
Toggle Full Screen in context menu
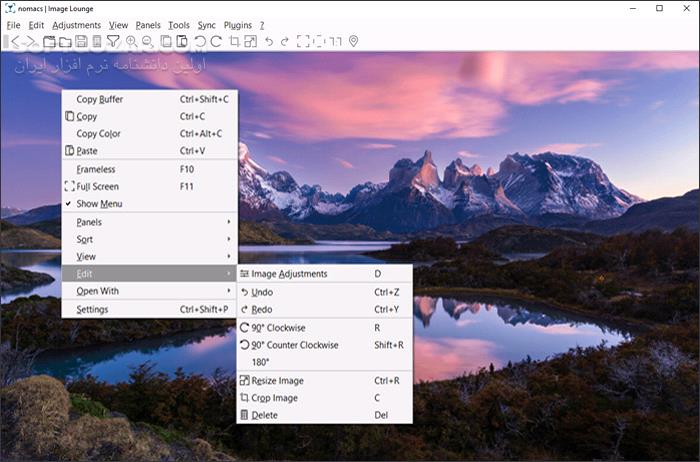[97, 186]
